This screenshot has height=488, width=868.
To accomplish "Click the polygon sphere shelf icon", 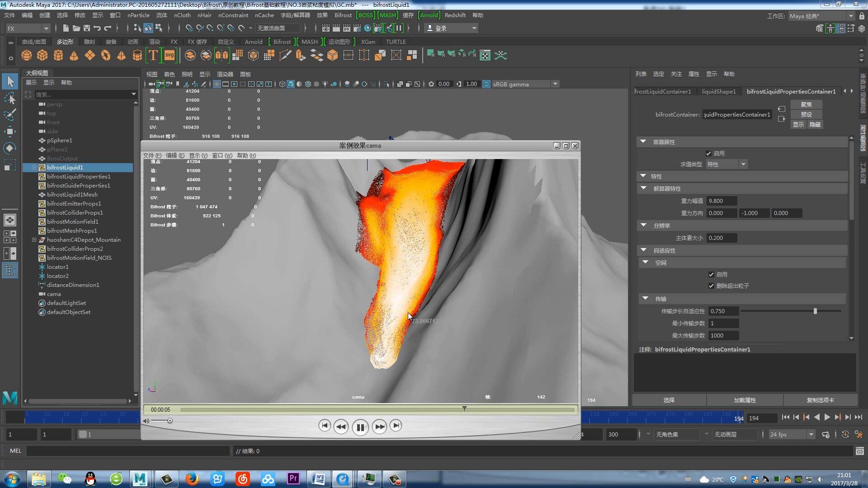I will [x=27, y=55].
